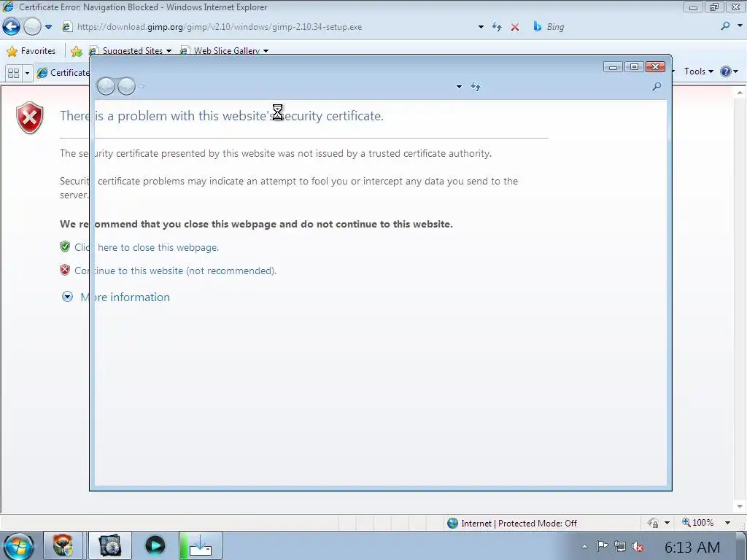This screenshot has width=747, height=560.
Task: Open the Windows Start orb
Action: click(18, 546)
